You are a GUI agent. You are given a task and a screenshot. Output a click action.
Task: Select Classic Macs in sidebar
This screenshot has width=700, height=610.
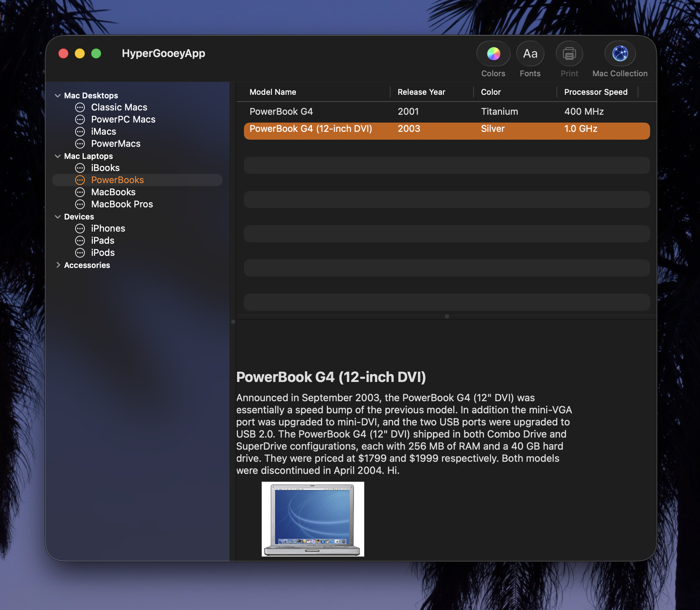[119, 107]
